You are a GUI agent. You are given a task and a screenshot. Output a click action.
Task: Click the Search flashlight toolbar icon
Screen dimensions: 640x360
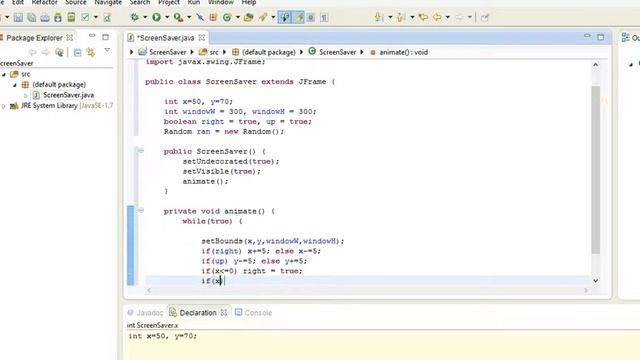pyautogui.click(x=263, y=17)
